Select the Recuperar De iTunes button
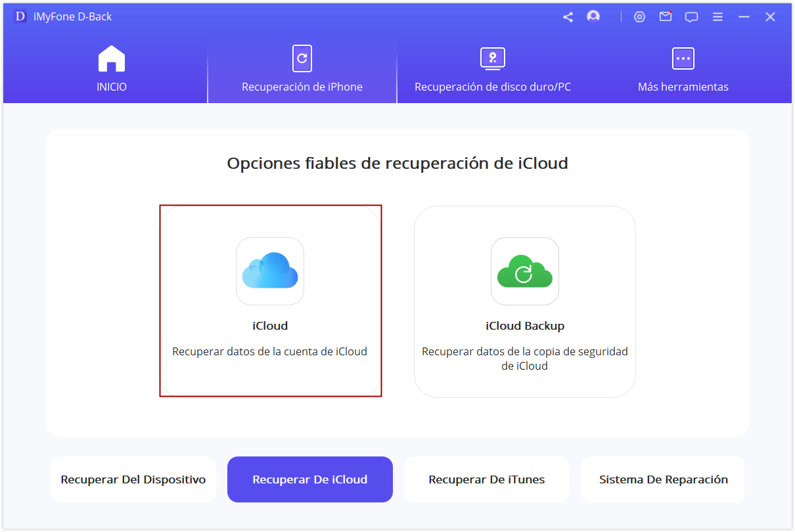Viewport: 795px width, 532px height. (x=486, y=479)
